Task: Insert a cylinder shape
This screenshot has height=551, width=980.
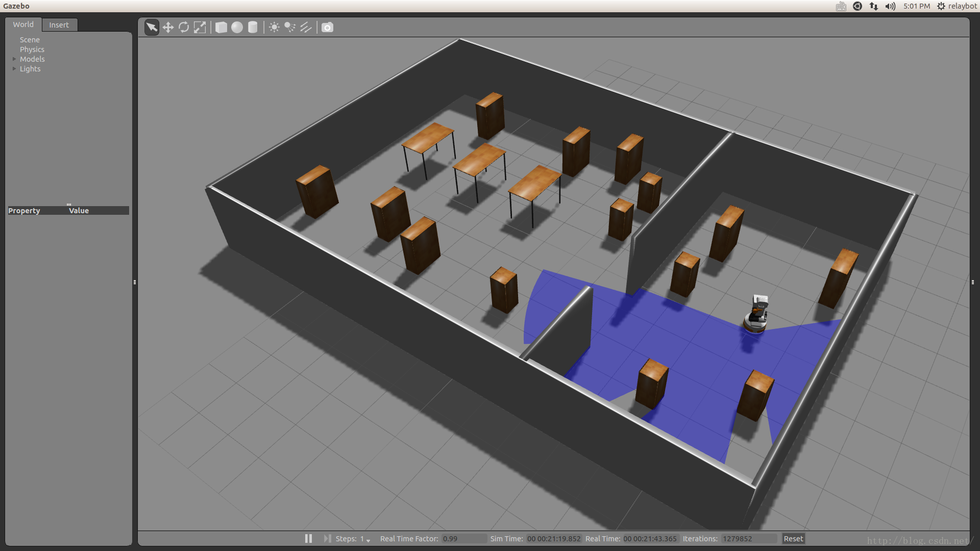Action: coord(253,27)
